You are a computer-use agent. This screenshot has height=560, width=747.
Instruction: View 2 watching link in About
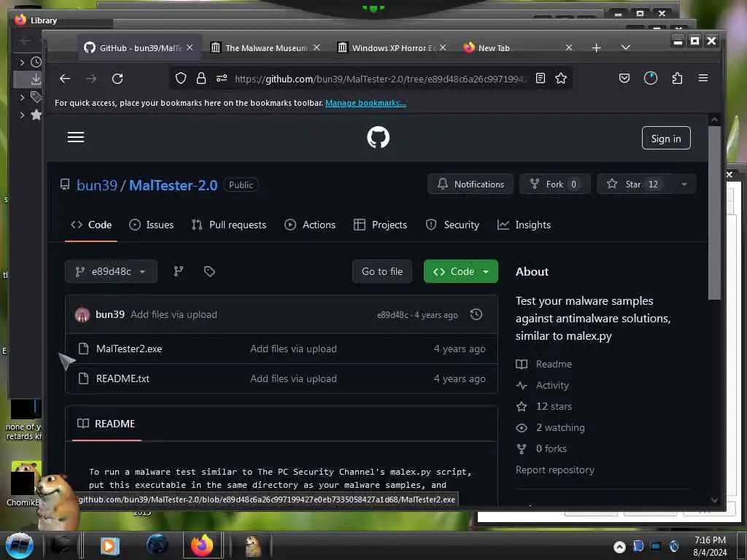560,427
